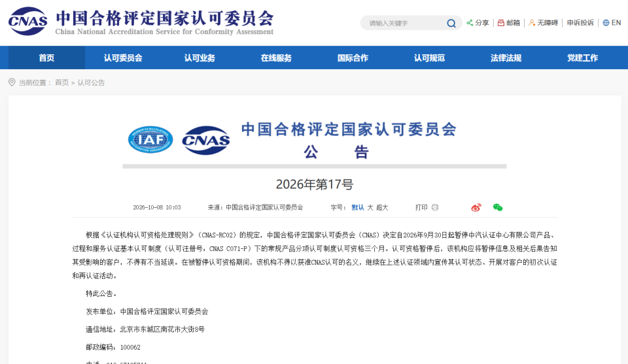Click the 发布单位 line

click(147, 312)
